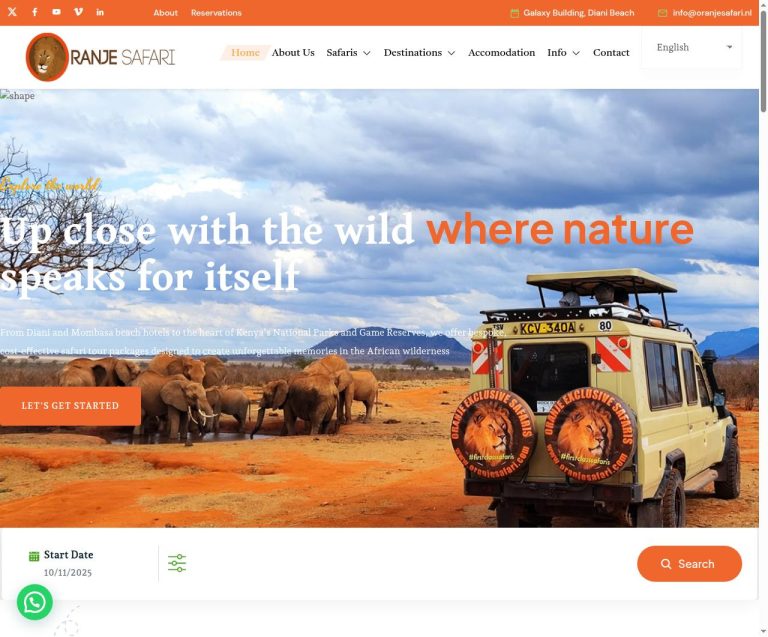This screenshot has height=637, width=768.
Task: Open the English language selector
Action: 692,47
